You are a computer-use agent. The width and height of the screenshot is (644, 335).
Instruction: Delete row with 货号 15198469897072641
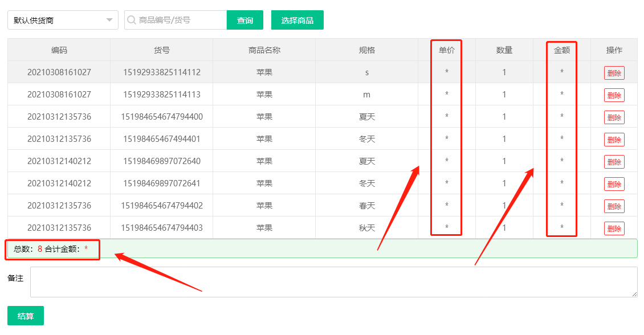pyautogui.click(x=614, y=184)
